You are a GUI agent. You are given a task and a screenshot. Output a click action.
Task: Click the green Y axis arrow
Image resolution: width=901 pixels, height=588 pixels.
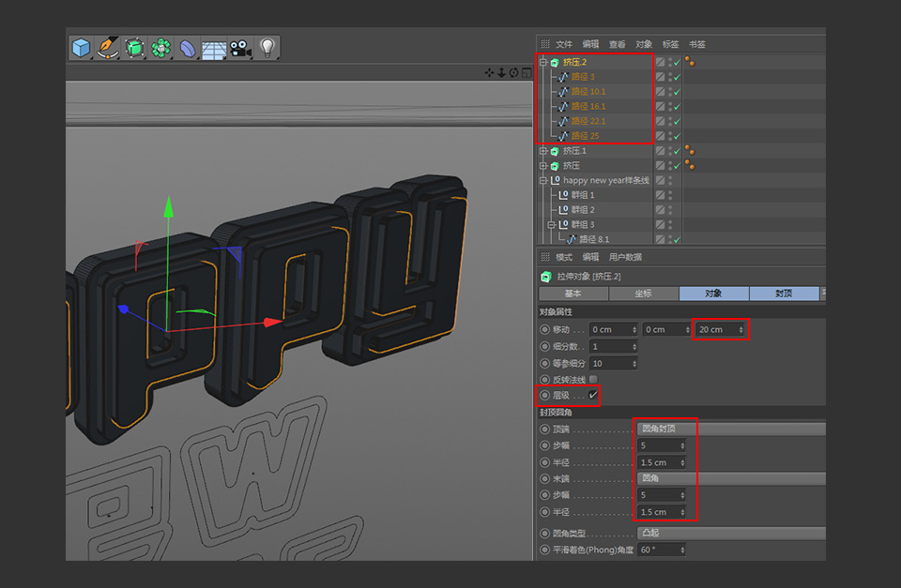coord(168,206)
